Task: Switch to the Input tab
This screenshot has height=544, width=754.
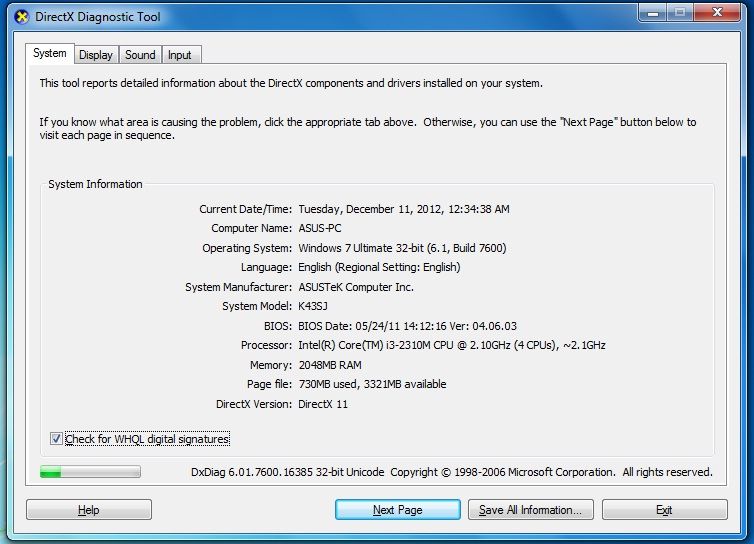Action: coord(181,55)
